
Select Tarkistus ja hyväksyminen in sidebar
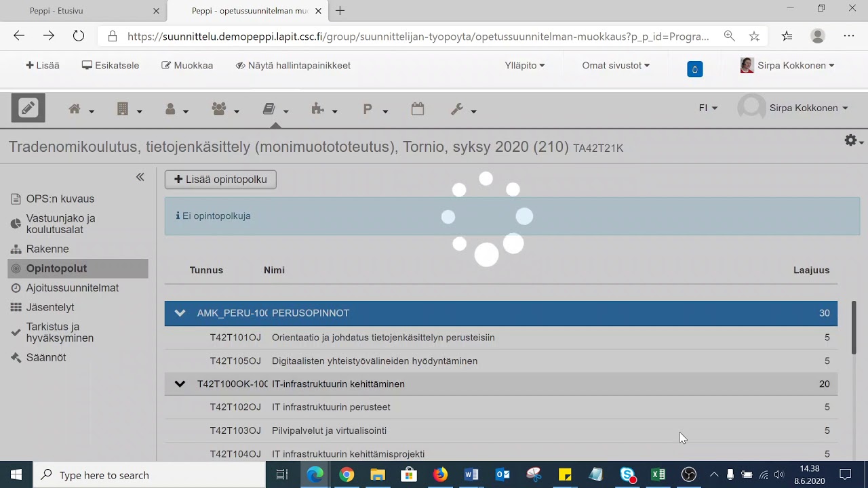coord(52,333)
